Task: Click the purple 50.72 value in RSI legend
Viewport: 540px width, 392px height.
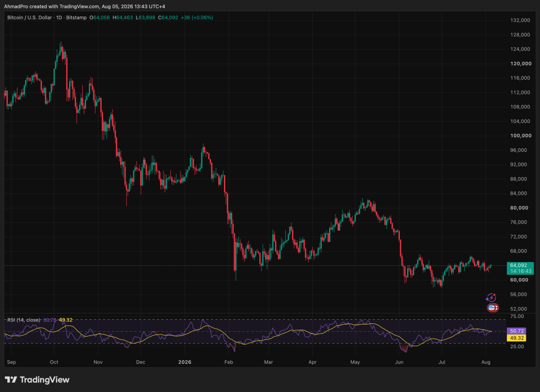Action: (50, 320)
